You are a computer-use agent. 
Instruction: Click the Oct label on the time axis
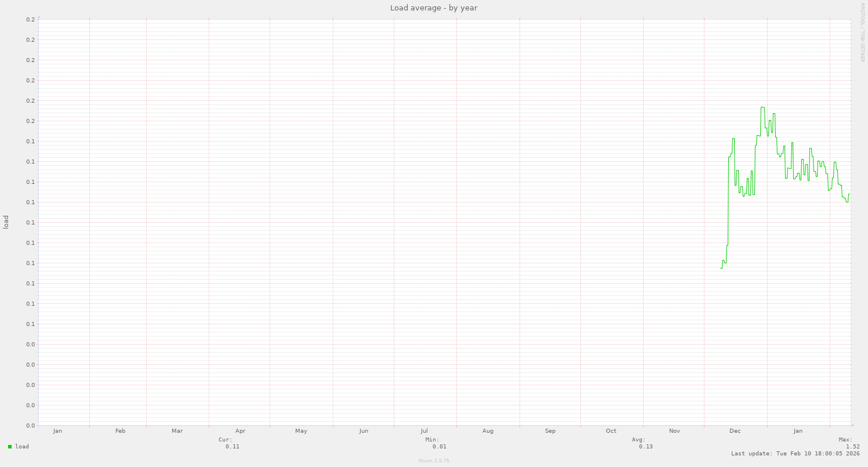coord(611,431)
